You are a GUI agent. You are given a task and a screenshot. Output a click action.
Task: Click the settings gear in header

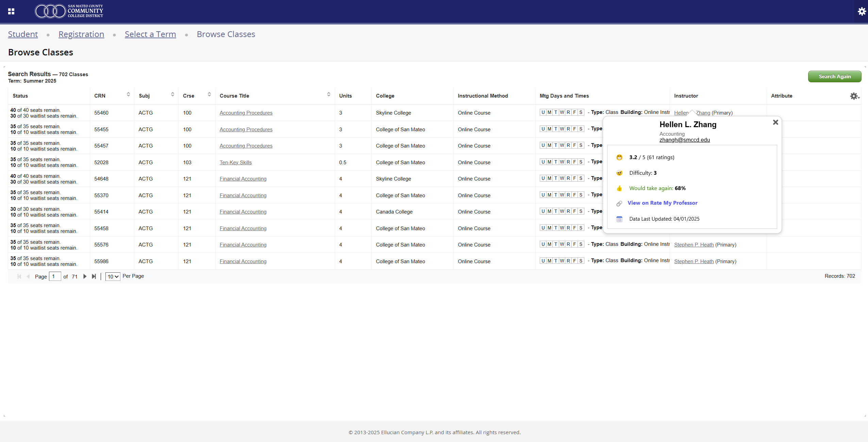(x=862, y=11)
